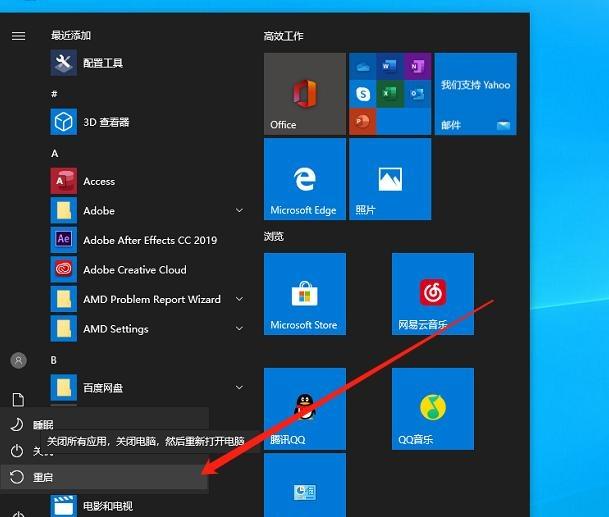Open Skype icon in Office tile group
The width and height of the screenshot is (609, 517).
pos(363,94)
